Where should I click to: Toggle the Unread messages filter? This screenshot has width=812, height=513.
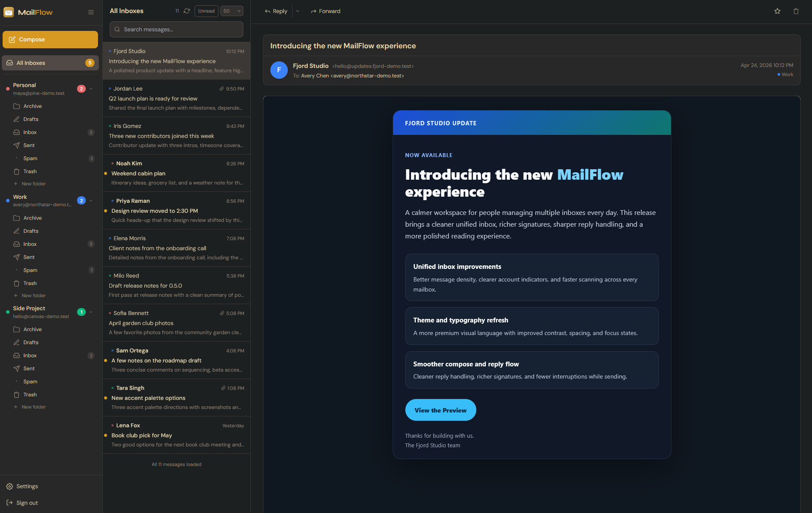point(206,11)
